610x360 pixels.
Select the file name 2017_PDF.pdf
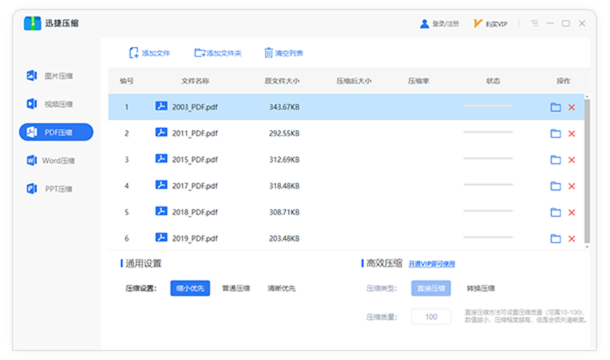click(x=195, y=186)
